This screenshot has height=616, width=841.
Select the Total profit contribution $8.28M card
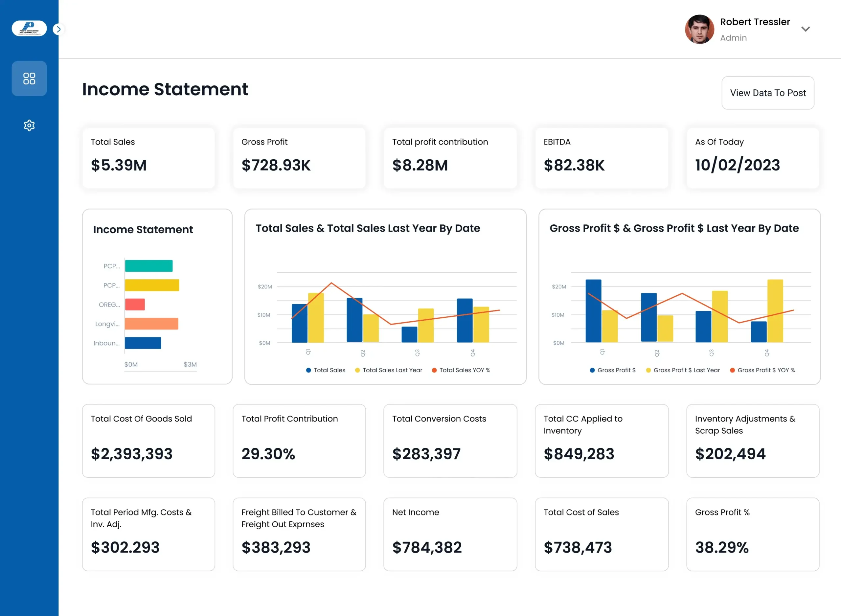450,158
